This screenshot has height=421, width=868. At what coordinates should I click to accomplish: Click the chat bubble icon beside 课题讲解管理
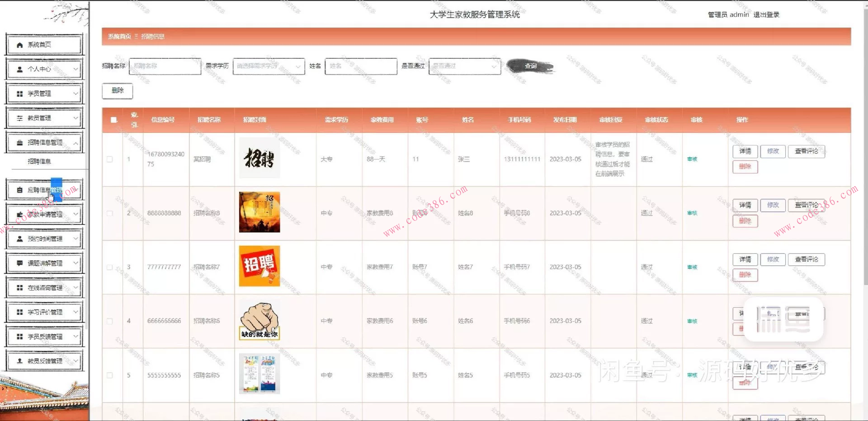click(x=19, y=262)
